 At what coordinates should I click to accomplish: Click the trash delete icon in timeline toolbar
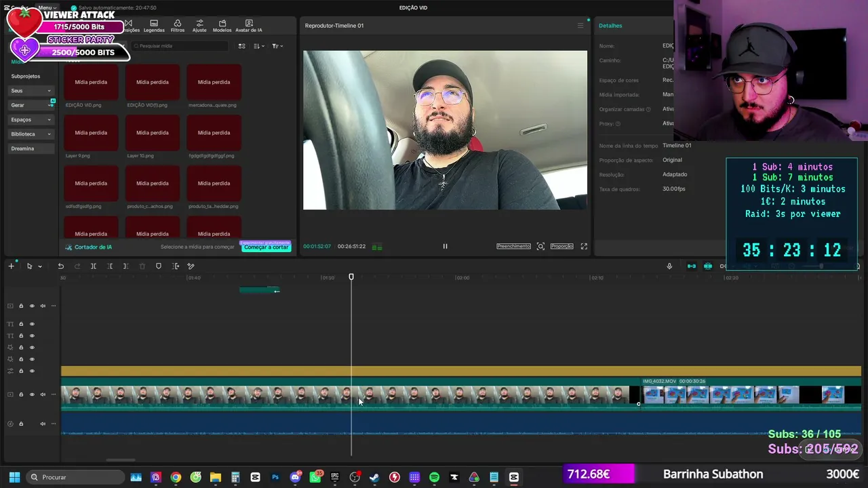coord(142,266)
